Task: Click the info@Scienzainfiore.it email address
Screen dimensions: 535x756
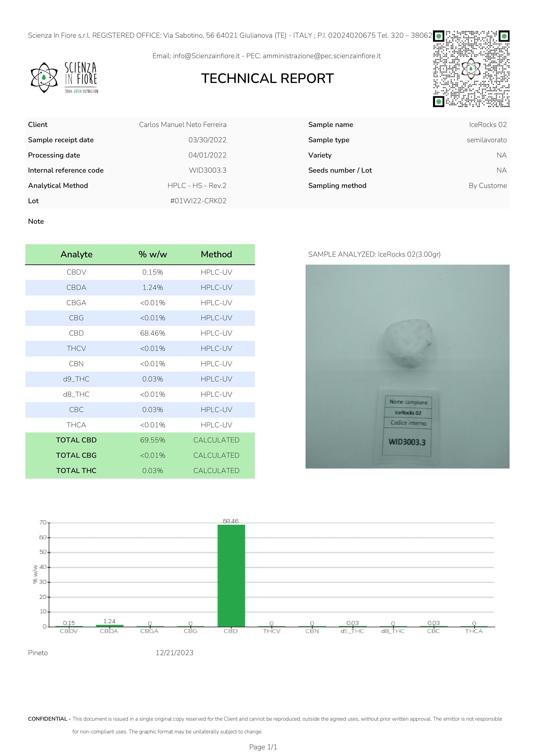Action: click(206, 56)
